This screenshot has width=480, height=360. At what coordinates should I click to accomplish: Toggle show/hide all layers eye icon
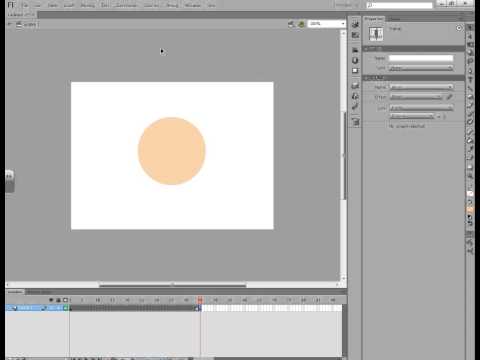51,300
